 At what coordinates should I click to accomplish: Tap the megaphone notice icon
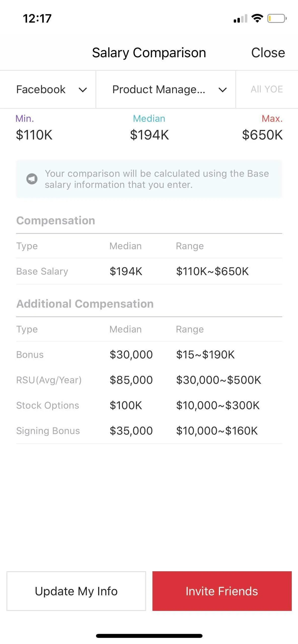[x=32, y=179]
